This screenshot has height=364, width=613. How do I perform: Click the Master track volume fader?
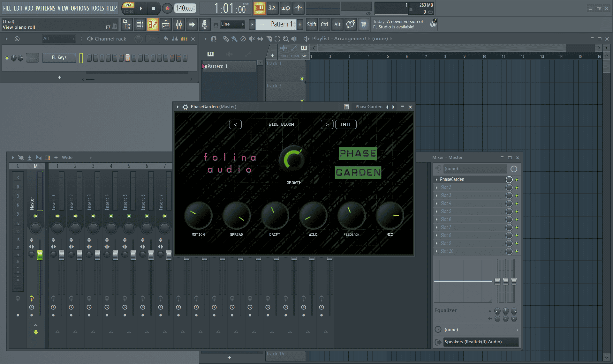click(40, 255)
